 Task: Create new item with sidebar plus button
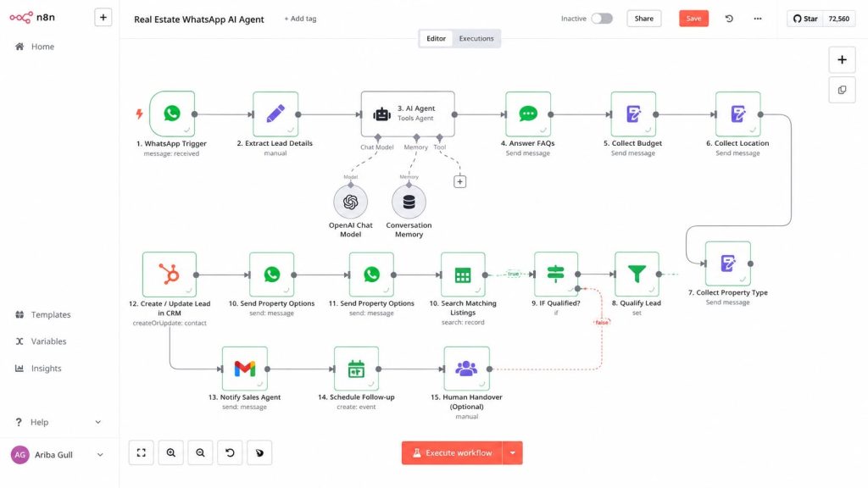pyautogui.click(x=103, y=18)
